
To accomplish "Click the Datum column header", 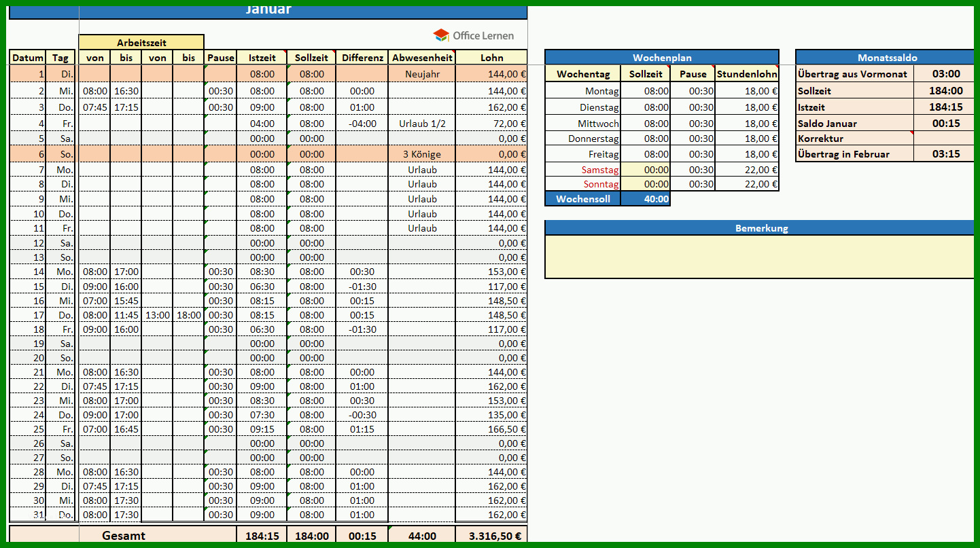I will tap(28, 58).
